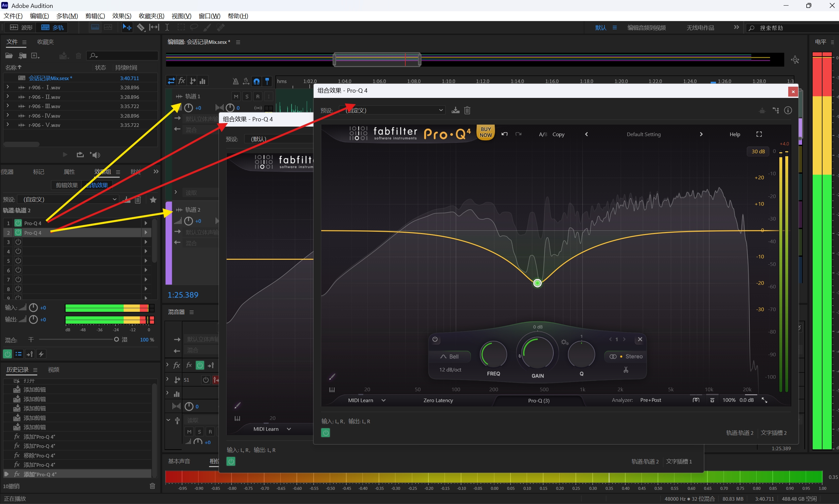
Task: Select 剪辑效果 button in effects rack
Action: 67,185
